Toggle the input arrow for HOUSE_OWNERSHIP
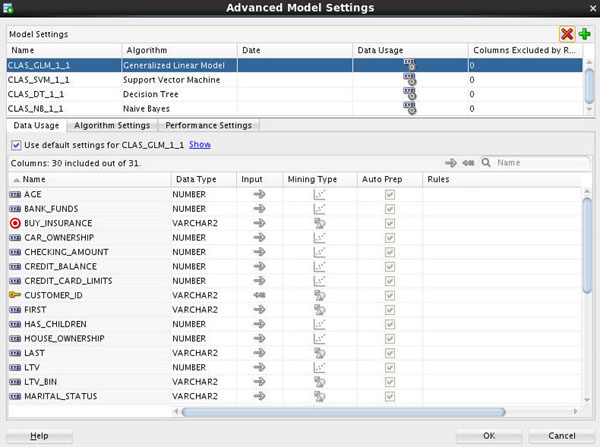 [259, 338]
